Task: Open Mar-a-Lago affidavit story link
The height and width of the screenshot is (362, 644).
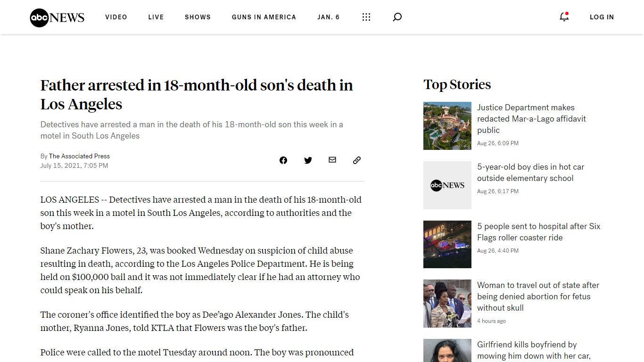Action: (531, 119)
